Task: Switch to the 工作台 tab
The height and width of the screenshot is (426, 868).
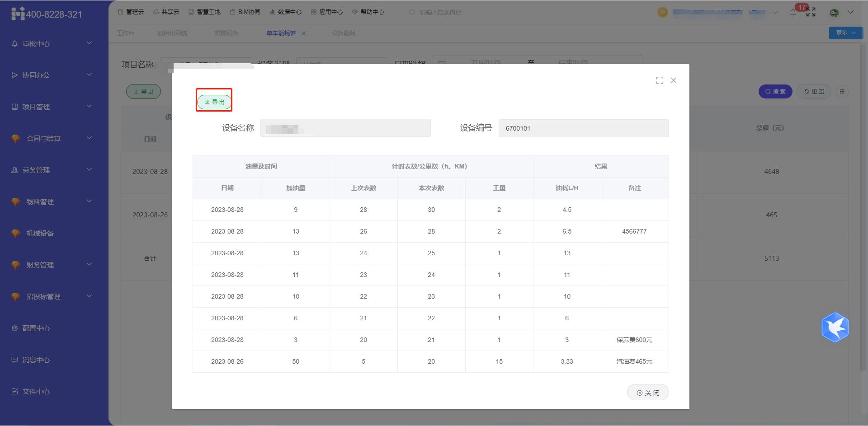Action: [x=126, y=33]
